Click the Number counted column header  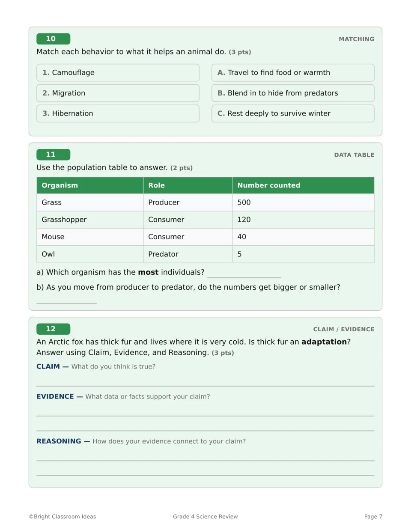[303, 185]
